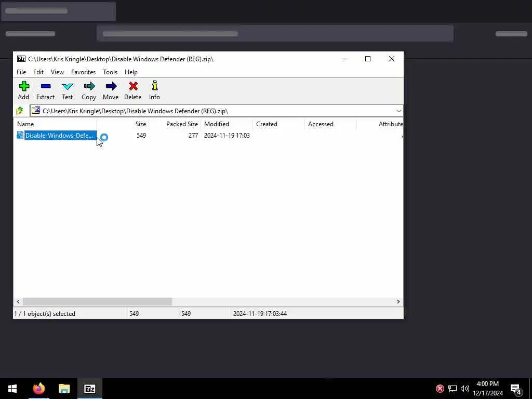The height and width of the screenshot is (399, 532).
Task: Select the Disable-Windows-Defe... file name
Action: (x=59, y=136)
